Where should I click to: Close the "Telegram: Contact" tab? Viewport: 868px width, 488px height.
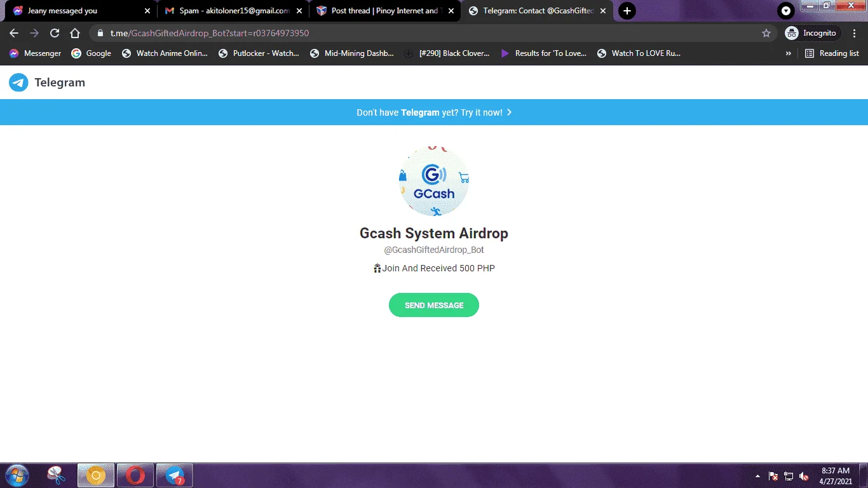(x=603, y=11)
